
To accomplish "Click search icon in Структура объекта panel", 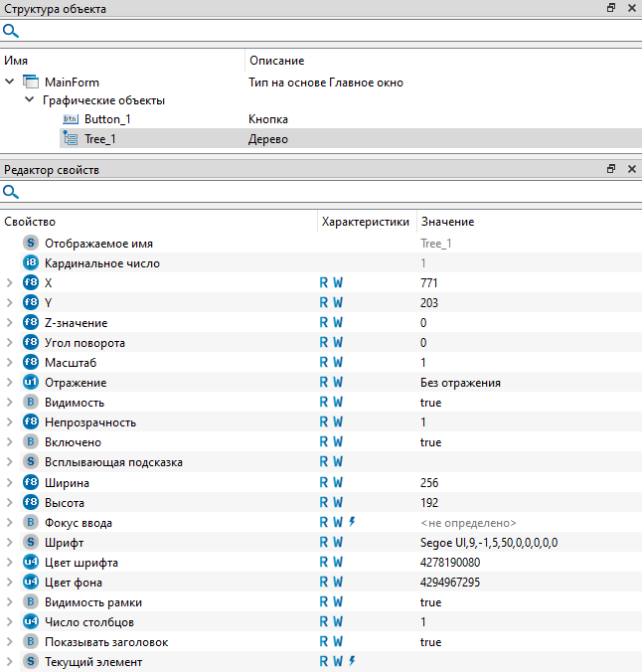I will 11,31.
